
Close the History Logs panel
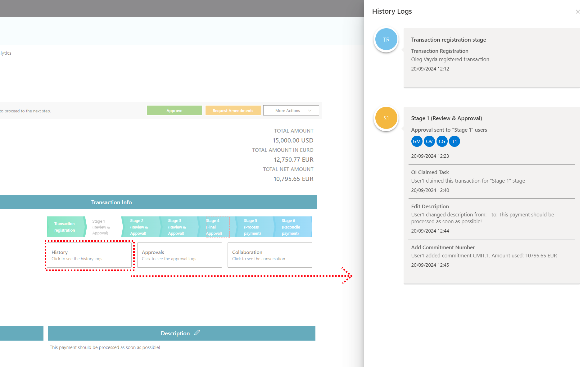point(578,12)
